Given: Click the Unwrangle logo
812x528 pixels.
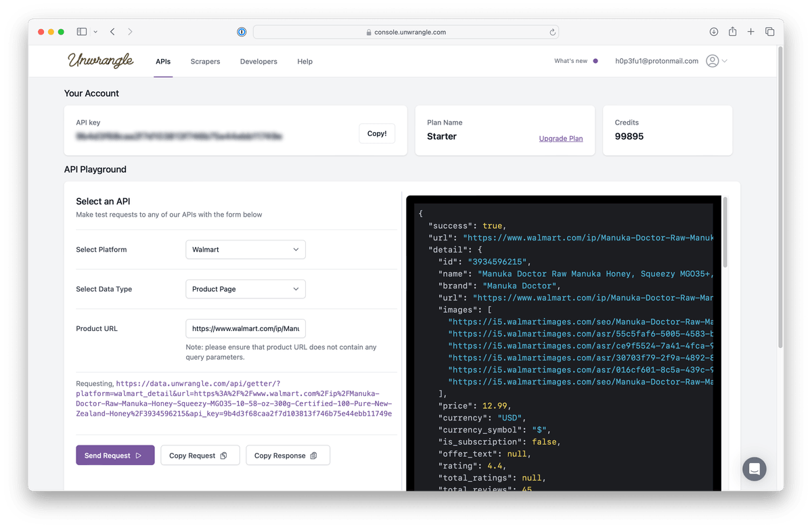Looking at the screenshot, I should [100, 61].
